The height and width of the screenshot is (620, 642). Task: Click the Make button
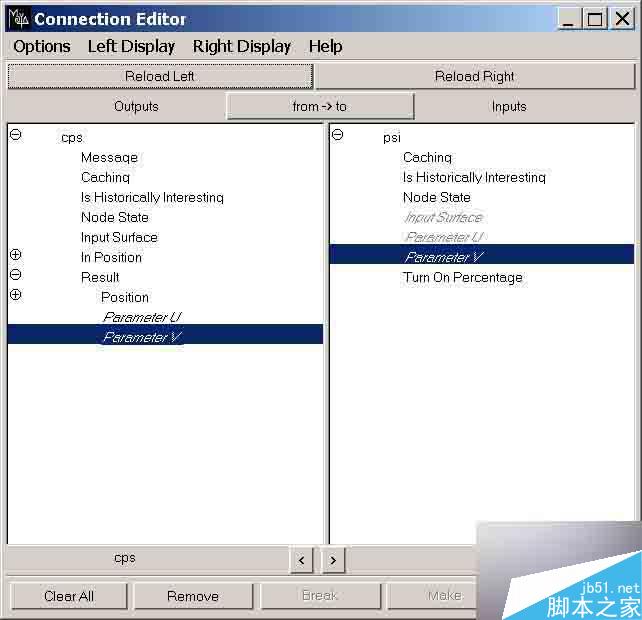tap(432, 595)
